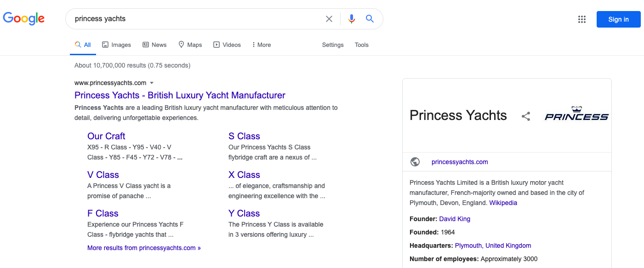Open the More search categories menu
The height and width of the screenshot is (268, 644).
click(262, 45)
